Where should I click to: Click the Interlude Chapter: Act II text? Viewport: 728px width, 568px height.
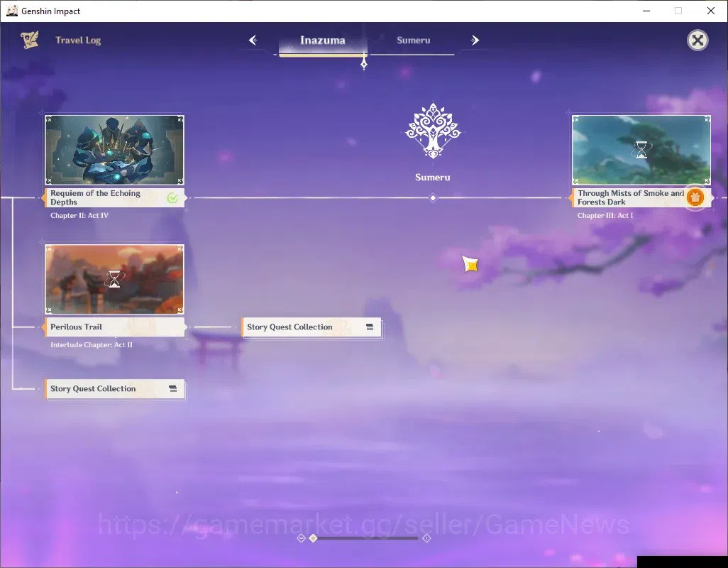92,344
